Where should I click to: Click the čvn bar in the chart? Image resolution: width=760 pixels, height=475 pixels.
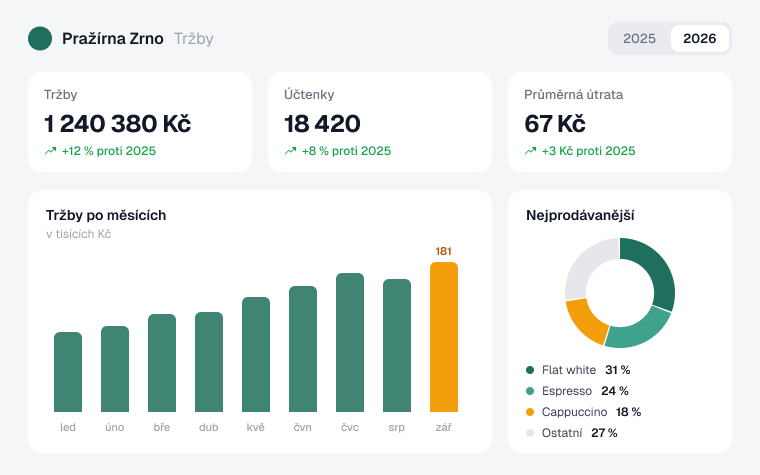coord(303,349)
